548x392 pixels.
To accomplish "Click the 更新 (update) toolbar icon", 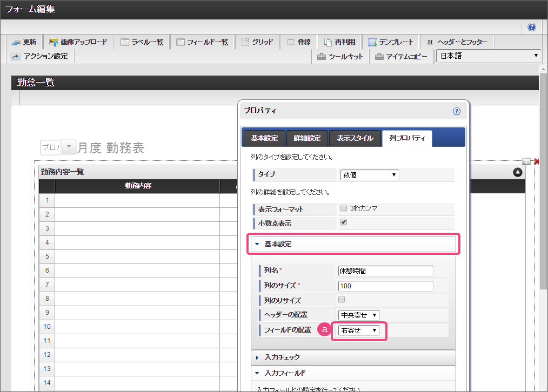I will (x=24, y=42).
